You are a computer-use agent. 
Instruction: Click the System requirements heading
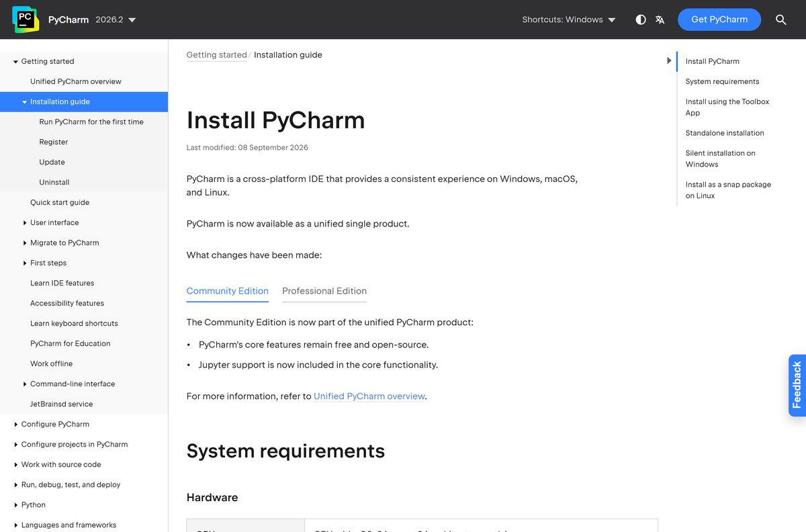(x=285, y=451)
